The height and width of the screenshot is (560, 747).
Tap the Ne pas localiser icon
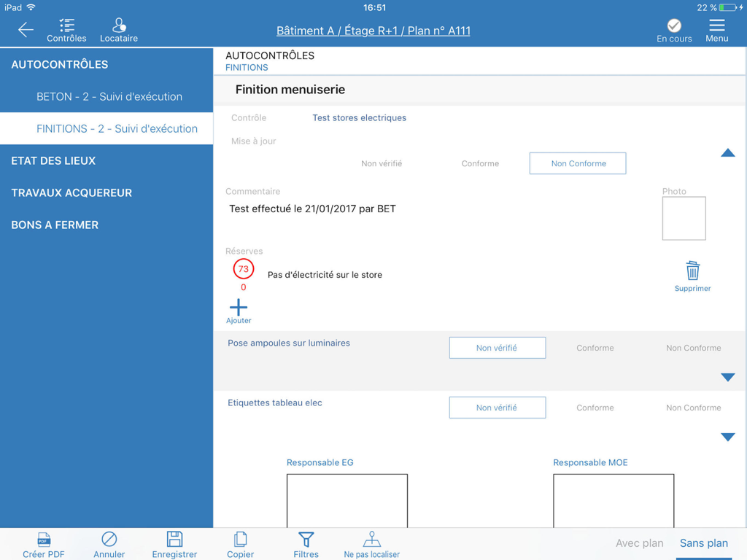(371, 540)
